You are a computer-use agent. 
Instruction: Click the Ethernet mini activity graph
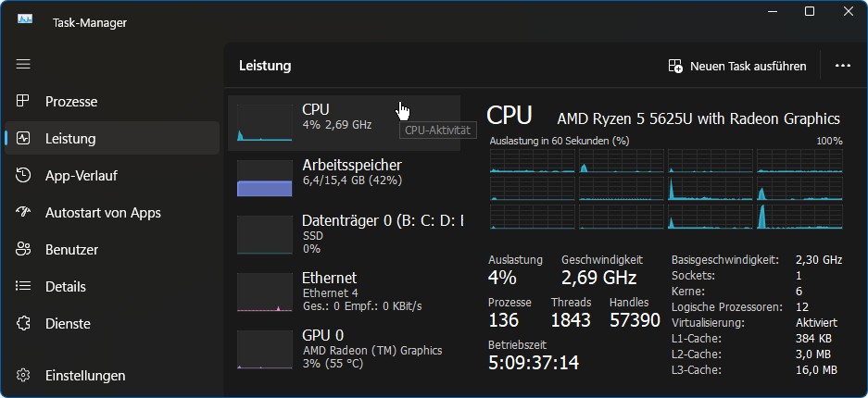[x=265, y=292]
